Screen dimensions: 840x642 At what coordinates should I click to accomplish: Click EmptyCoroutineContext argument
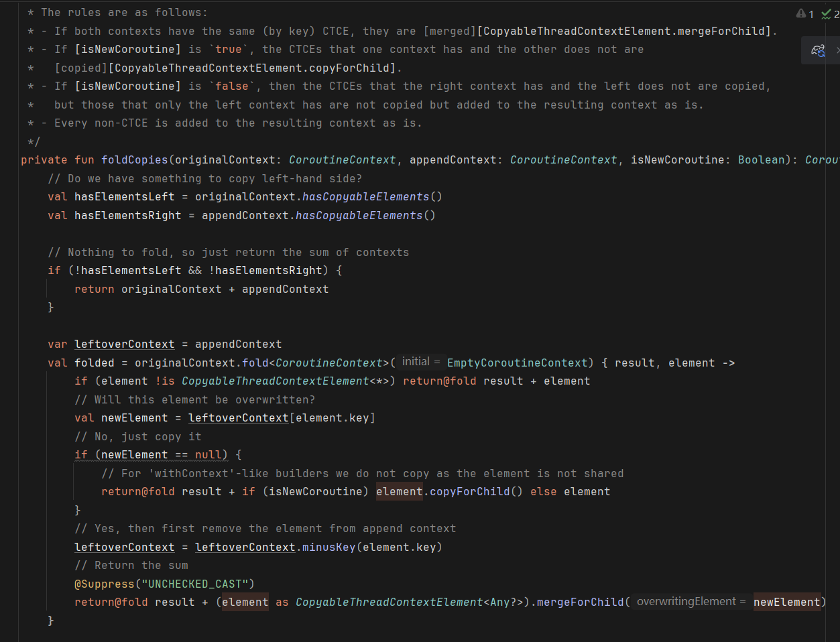click(517, 363)
